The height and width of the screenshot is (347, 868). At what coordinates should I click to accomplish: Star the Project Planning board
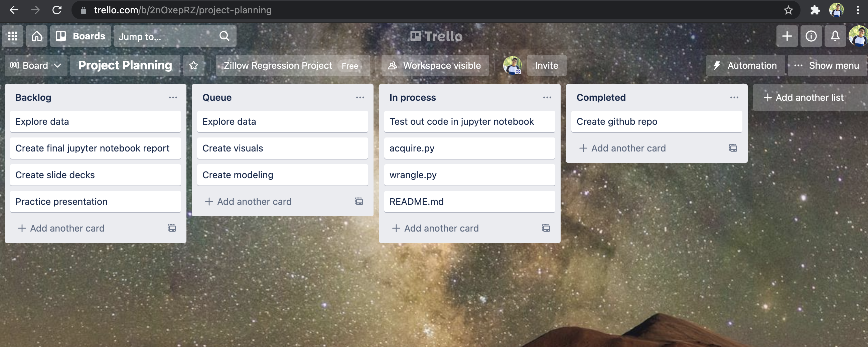[194, 65]
